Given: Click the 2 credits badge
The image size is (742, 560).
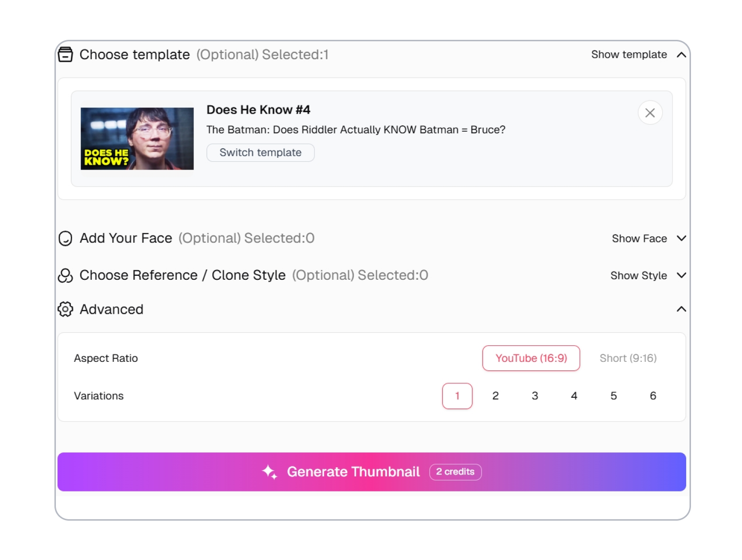Looking at the screenshot, I should (x=455, y=472).
